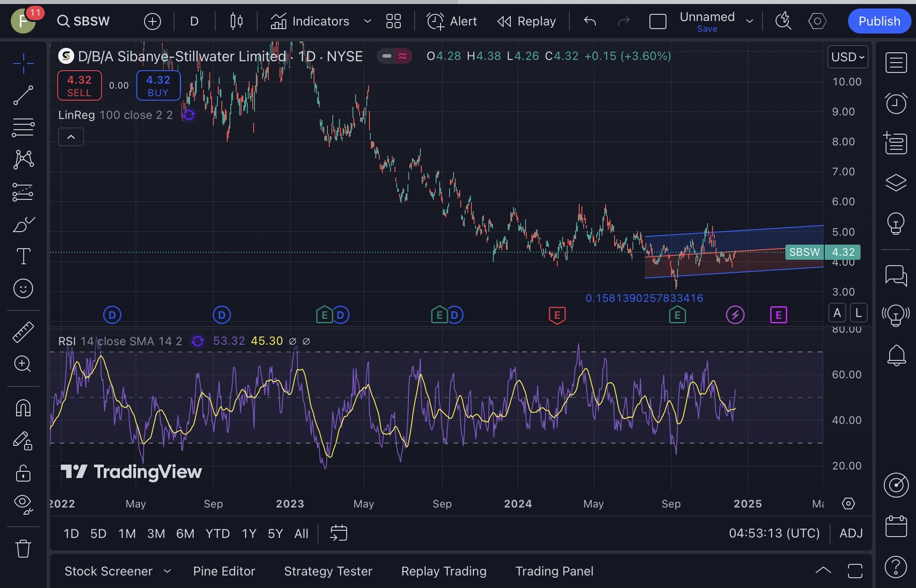The width and height of the screenshot is (916, 588).
Task: Select the Text annotation tool
Action: pyautogui.click(x=23, y=256)
